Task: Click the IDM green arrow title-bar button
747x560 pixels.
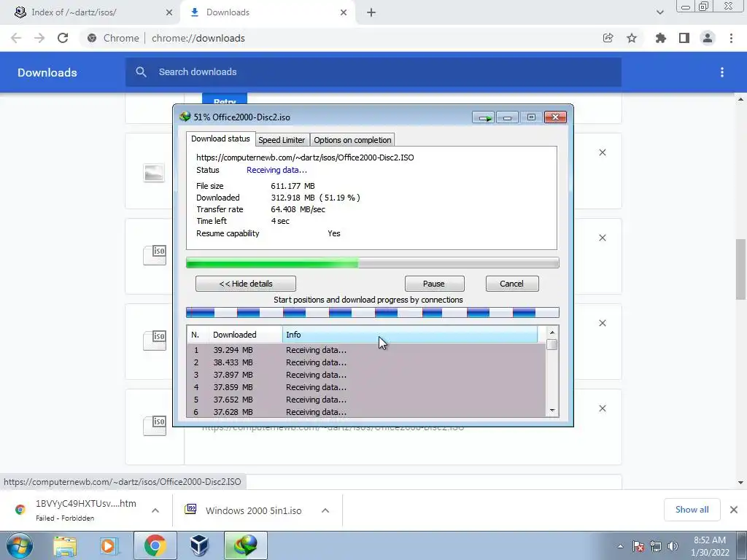Action: tap(484, 117)
